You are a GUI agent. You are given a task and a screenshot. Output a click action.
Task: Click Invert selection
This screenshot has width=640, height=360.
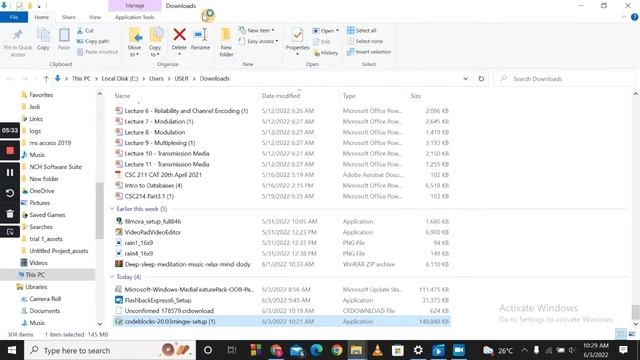tap(369, 52)
